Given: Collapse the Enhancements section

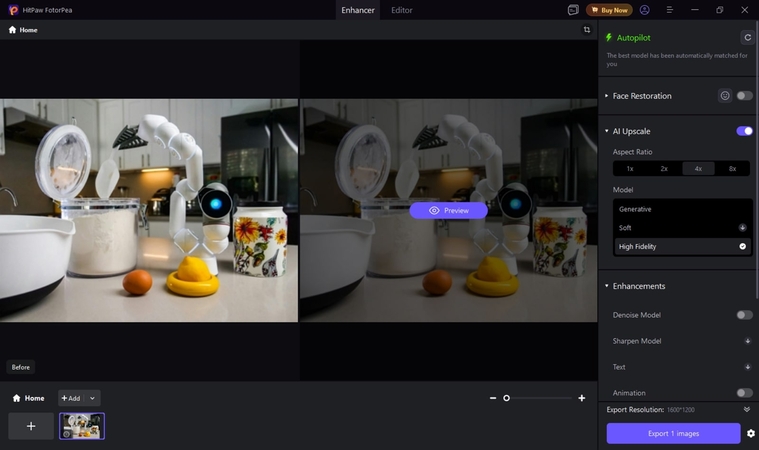Looking at the screenshot, I should 606,286.
